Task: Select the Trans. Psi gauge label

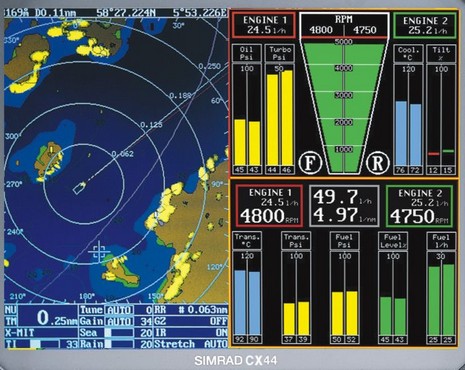Action: (296, 241)
